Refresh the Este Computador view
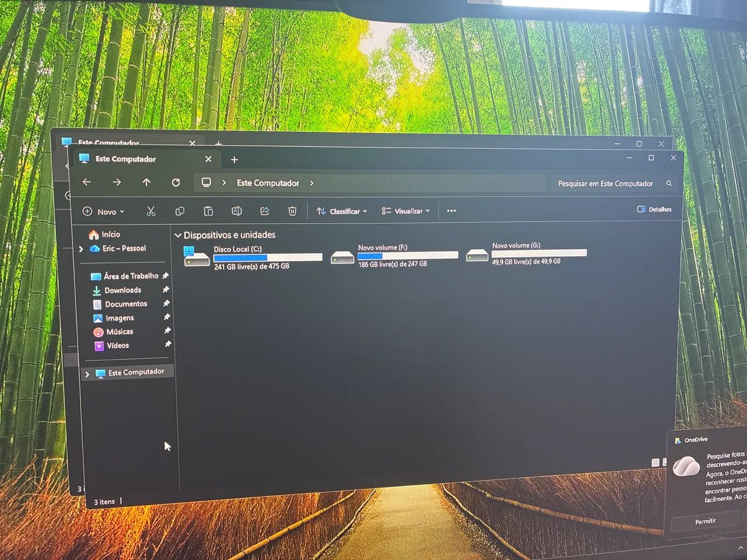 click(x=176, y=183)
